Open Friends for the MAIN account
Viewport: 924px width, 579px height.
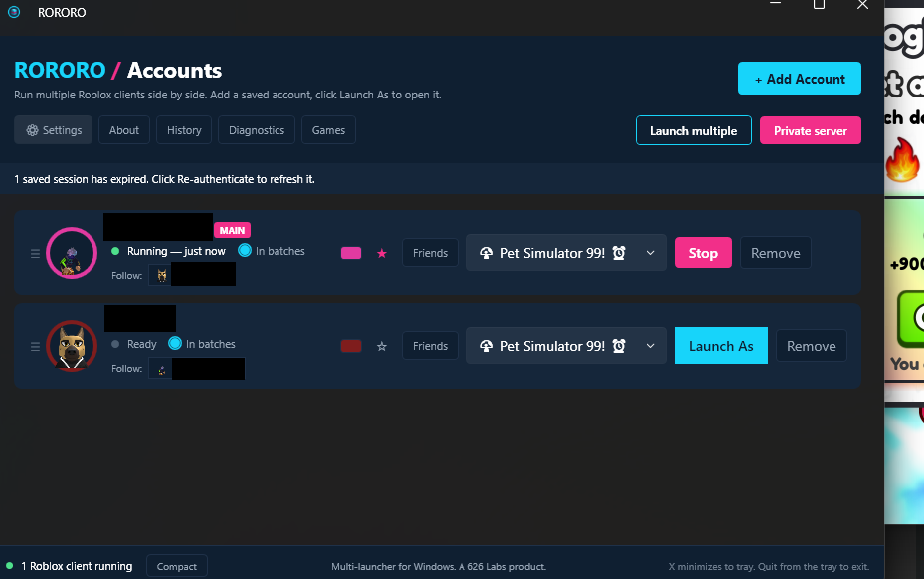(x=431, y=253)
